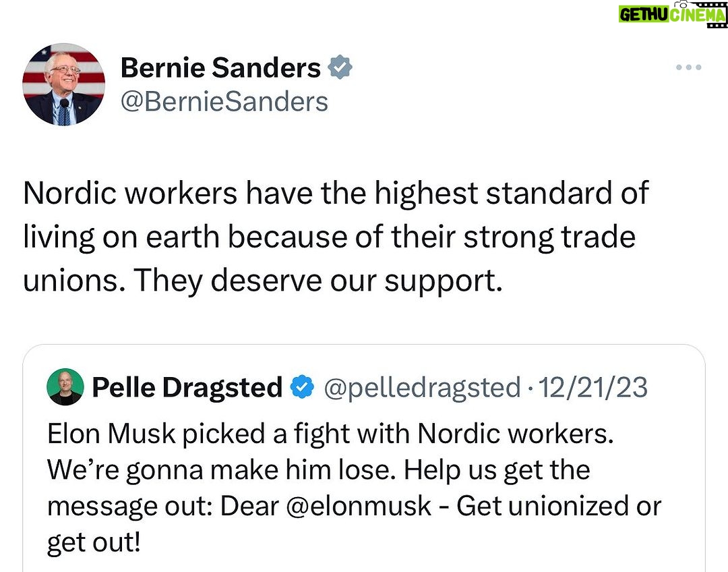Open the three-dot more options menu

[x=688, y=67]
